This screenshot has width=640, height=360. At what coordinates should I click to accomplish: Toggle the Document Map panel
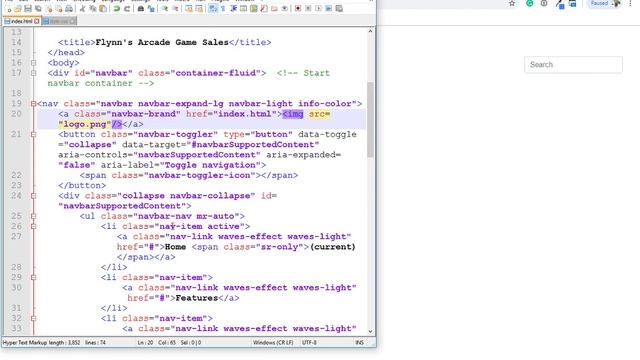[254, 9]
